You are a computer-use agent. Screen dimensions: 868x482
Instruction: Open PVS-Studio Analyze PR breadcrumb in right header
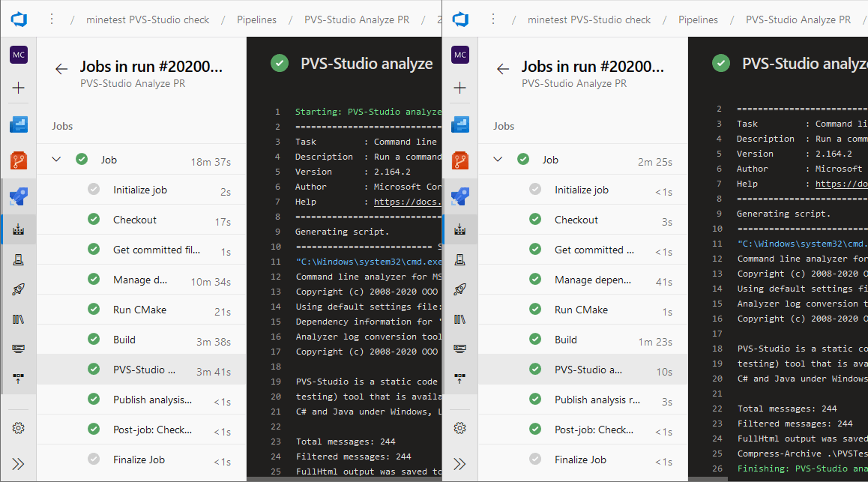click(798, 20)
